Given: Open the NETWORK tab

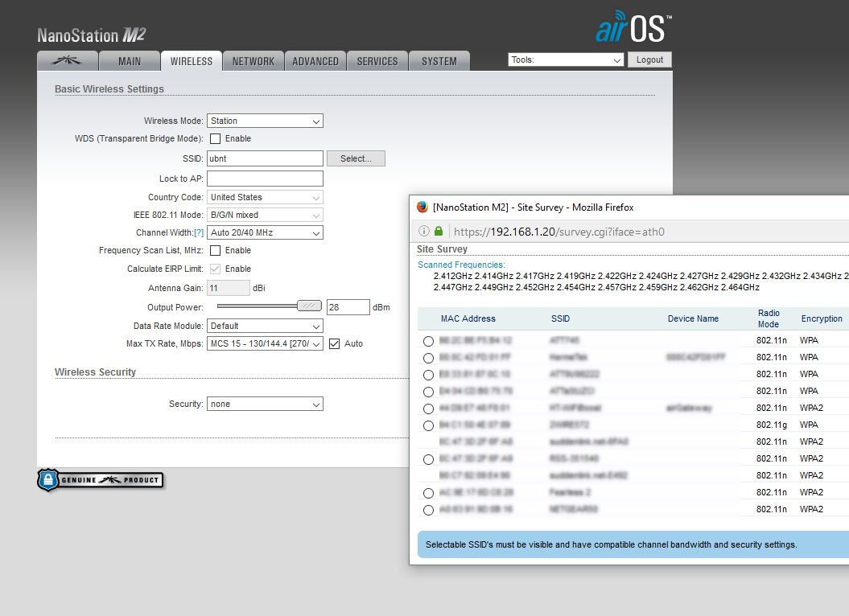Looking at the screenshot, I should coord(253,61).
